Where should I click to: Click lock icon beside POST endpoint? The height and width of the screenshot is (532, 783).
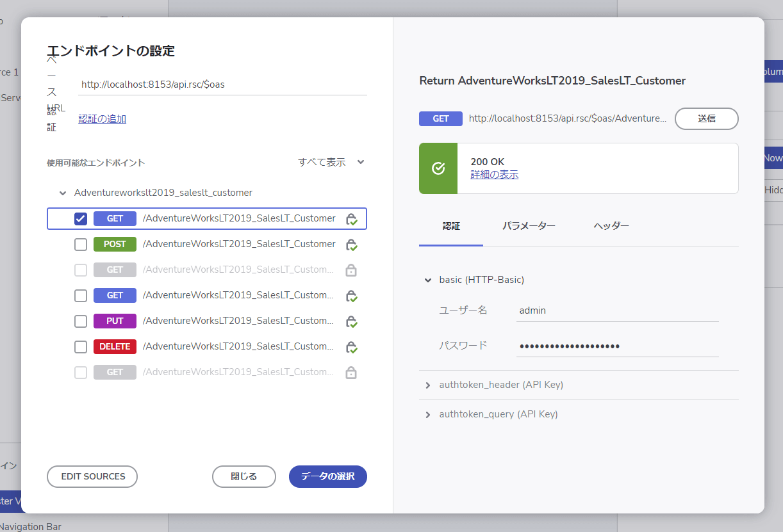tap(351, 245)
